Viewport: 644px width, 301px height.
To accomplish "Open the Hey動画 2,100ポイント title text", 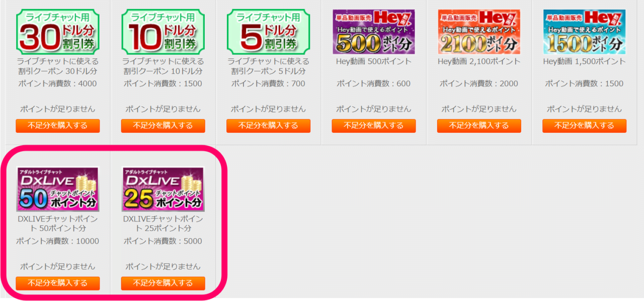I will click(479, 61).
